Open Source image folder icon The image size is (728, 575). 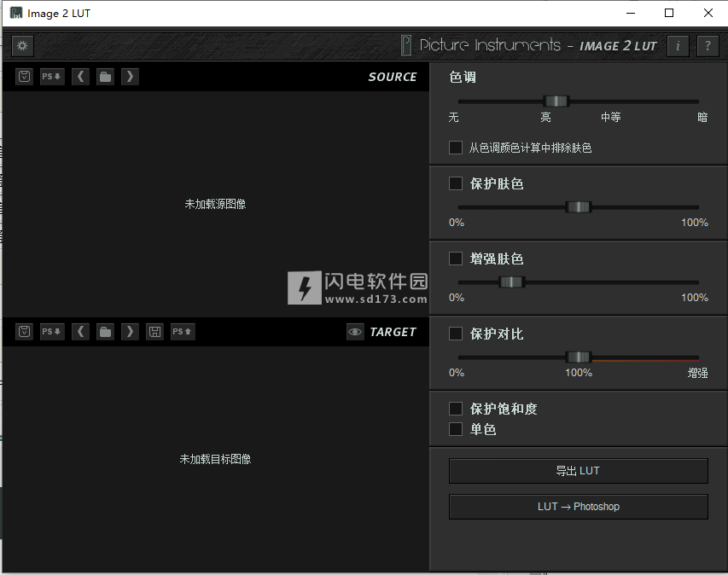(x=105, y=76)
